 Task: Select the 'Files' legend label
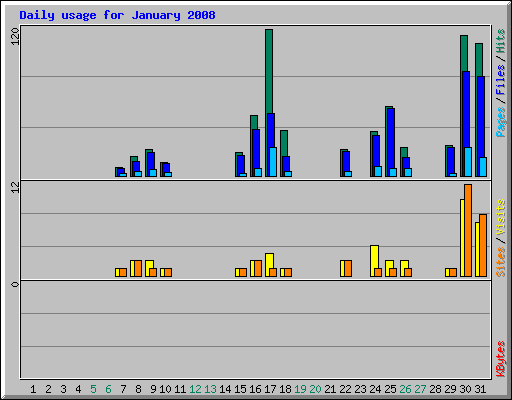tap(500, 80)
